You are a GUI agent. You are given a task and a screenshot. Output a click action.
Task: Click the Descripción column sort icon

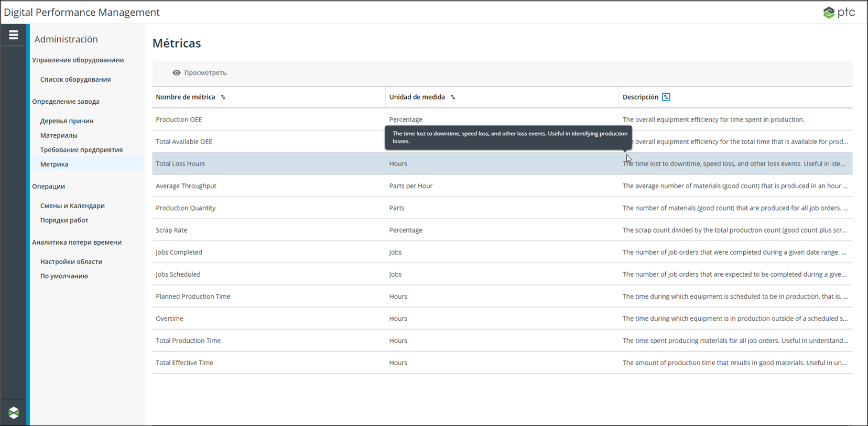(x=666, y=97)
